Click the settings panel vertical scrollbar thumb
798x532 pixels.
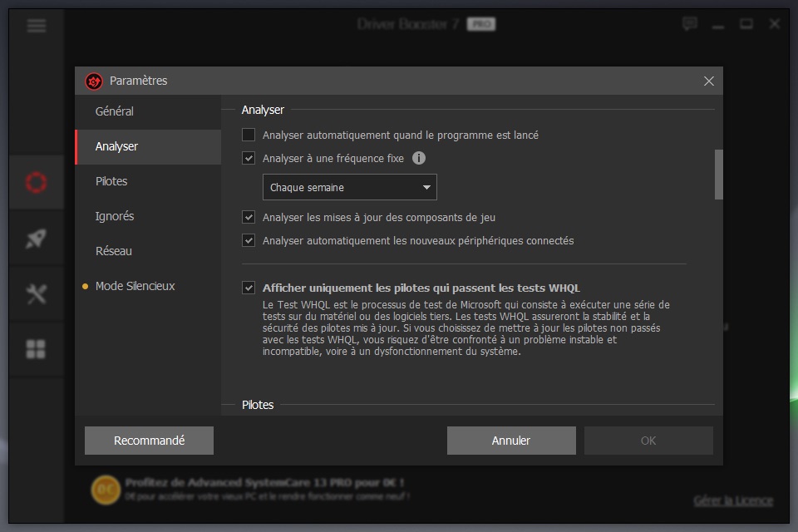tap(718, 174)
